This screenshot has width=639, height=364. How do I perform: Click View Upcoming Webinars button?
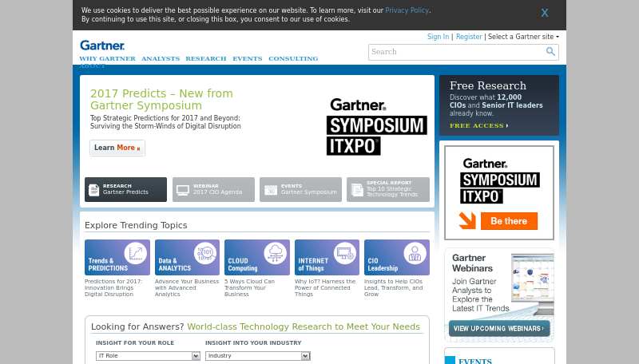click(499, 329)
